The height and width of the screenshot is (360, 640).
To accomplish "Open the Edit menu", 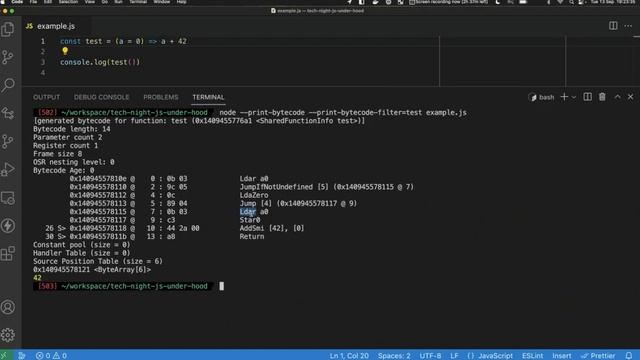I will [x=48, y=2].
